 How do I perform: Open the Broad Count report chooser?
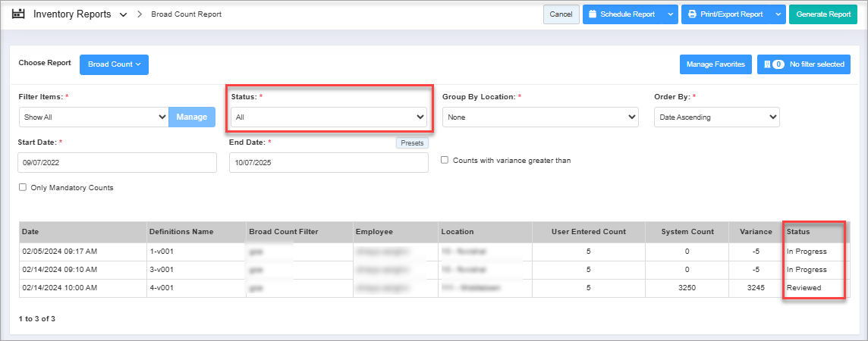114,65
